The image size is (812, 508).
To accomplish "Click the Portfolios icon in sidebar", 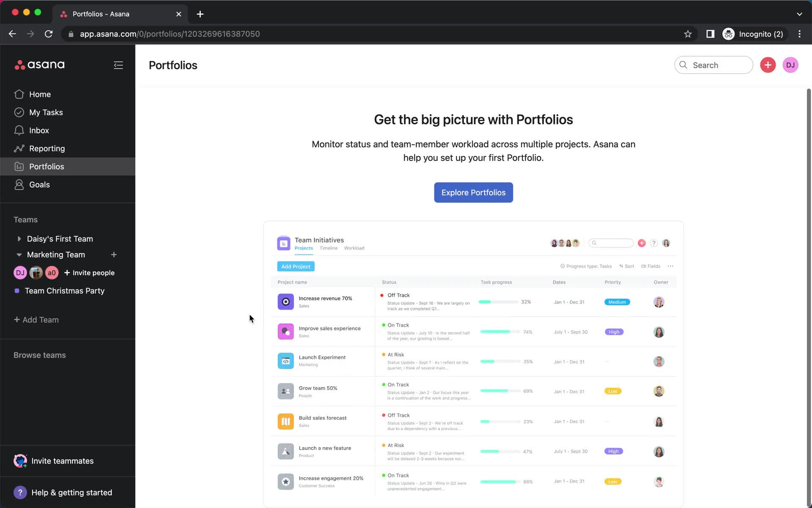I will click(x=19, y=166).
